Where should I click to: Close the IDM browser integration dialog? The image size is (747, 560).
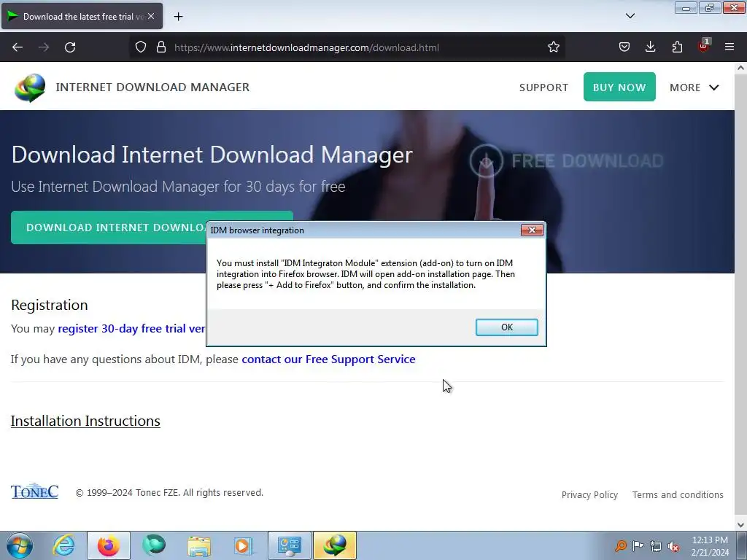click(532, 230)
